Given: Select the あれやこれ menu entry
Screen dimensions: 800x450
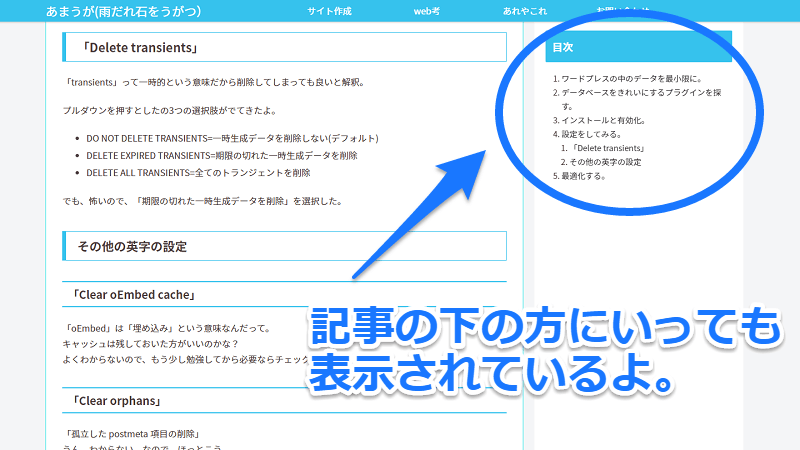Looking at the screenshot, I should 525,12.
